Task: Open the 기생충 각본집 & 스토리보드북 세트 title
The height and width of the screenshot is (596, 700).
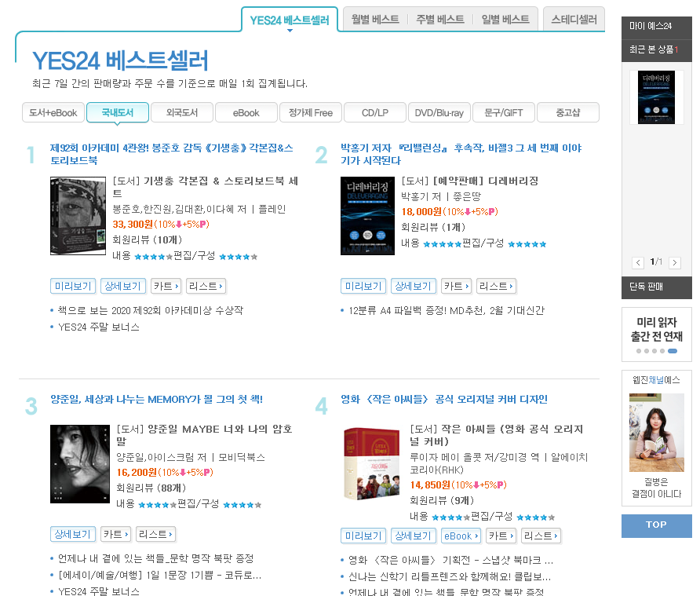Action: [206, 187]
